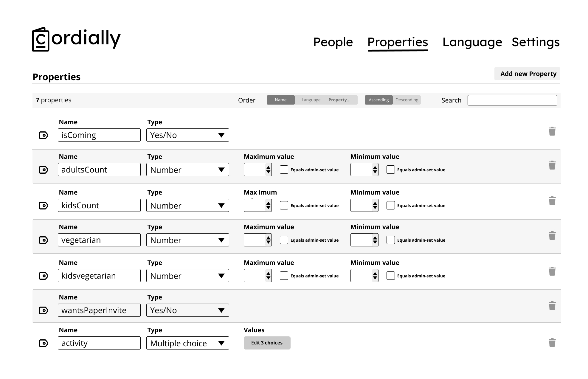Image resolution: width=588 pixels, height=379 pixels.
Task: Click trash icon for adultsCount row
Action: coord(552,165)
